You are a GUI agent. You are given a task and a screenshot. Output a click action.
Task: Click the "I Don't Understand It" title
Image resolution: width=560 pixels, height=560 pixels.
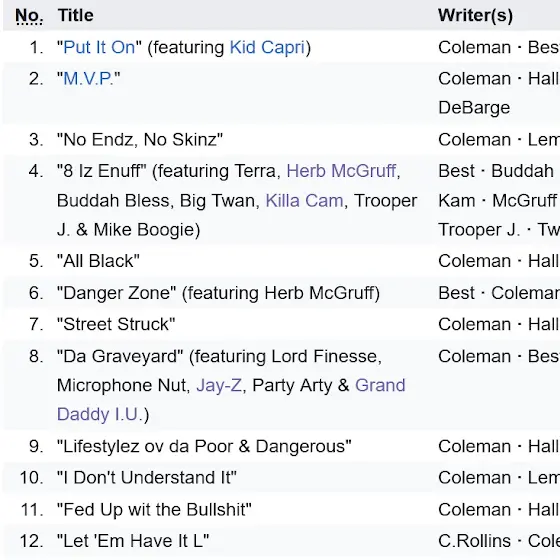click(147, 478)
